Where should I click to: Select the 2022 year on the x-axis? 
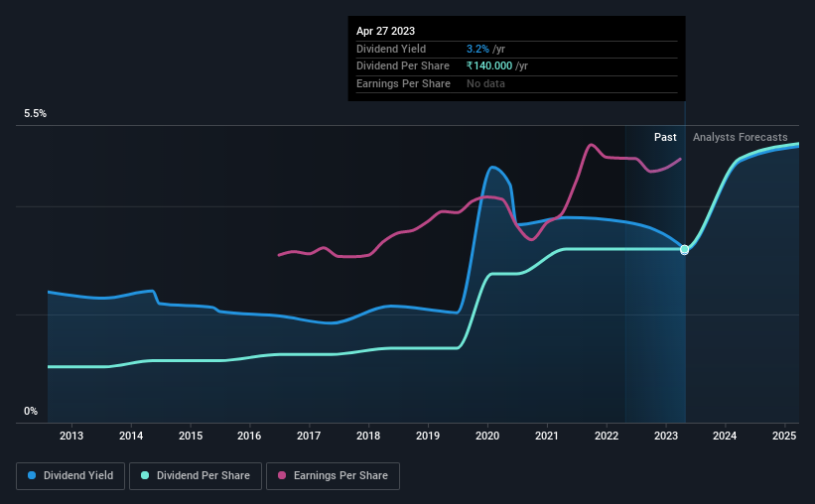pyautogui.click(x=607, y=436)
